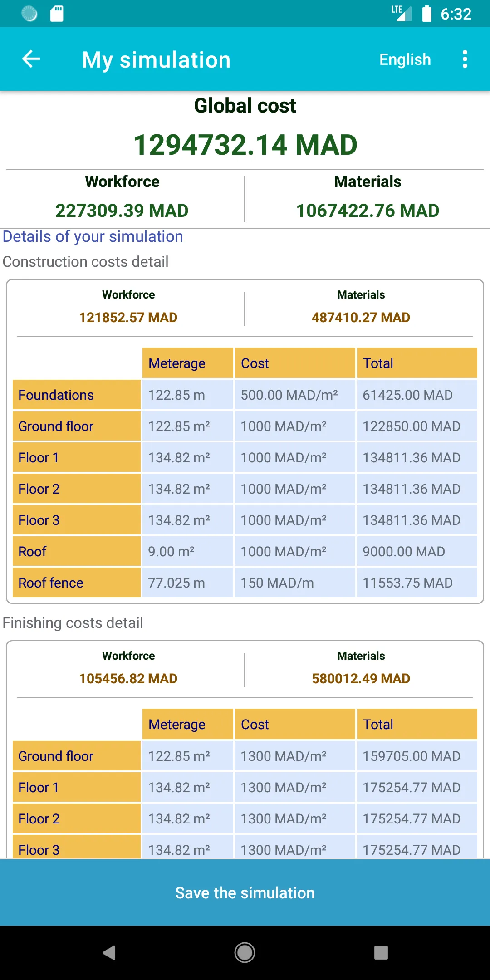Image resolution: width=490 pixels, height=980 pixels.
Task: Change language from English
Action: click(x=405, y=59)
